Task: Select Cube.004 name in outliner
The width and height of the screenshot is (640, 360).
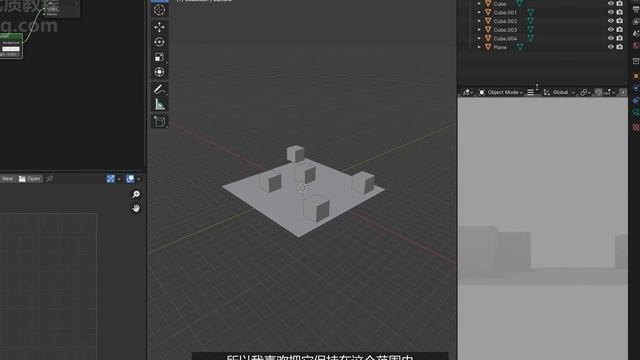Action: pyautogui.click(x=505, y=38)
